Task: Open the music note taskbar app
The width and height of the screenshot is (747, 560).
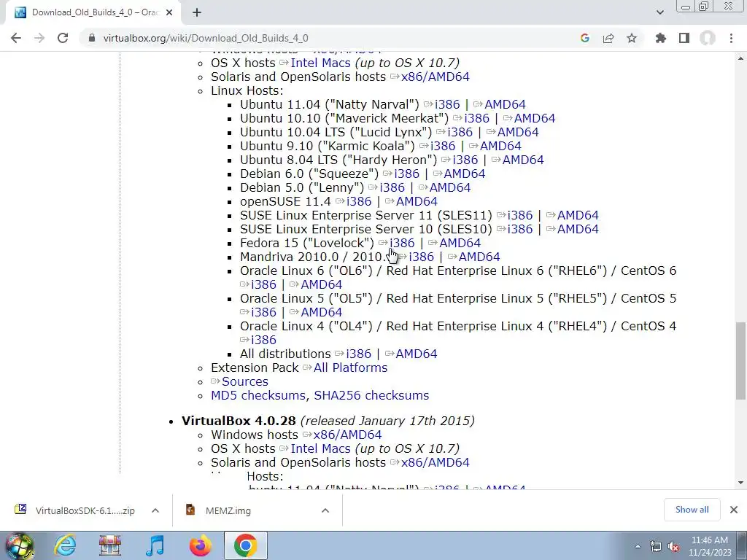Action: tap(155, 545)
